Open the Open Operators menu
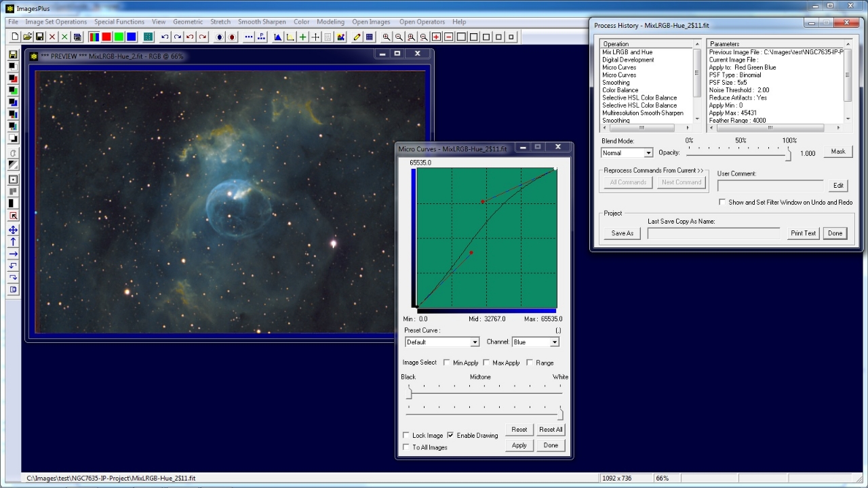Screen dimensions: 868x488 click(x=422, y=22)
